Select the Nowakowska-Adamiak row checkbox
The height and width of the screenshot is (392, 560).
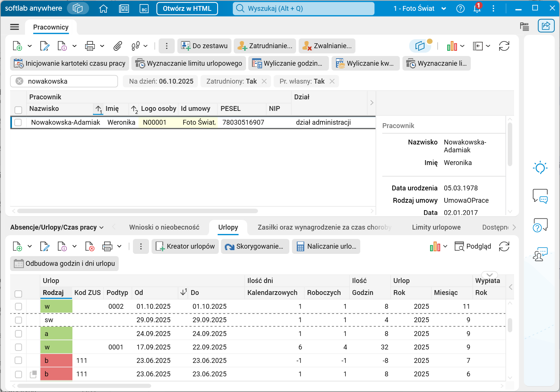(x=18, y=122)
